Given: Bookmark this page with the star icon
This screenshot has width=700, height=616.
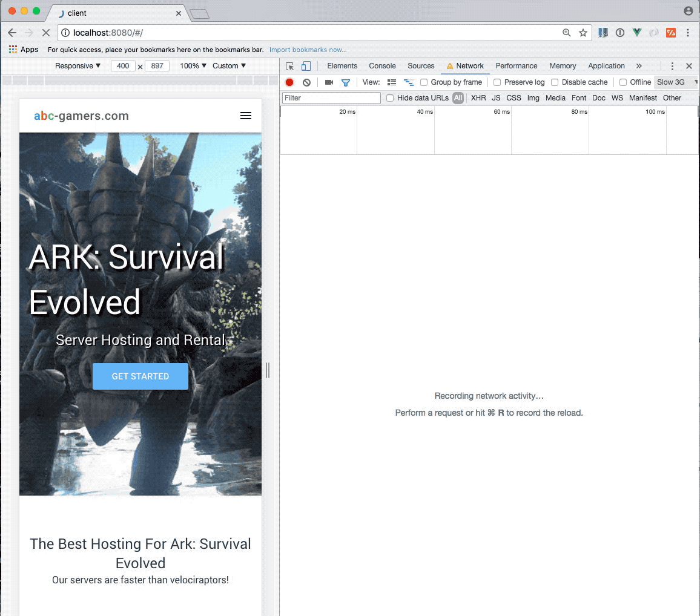Looking at the screenshot, I should (x=583, y=33).
